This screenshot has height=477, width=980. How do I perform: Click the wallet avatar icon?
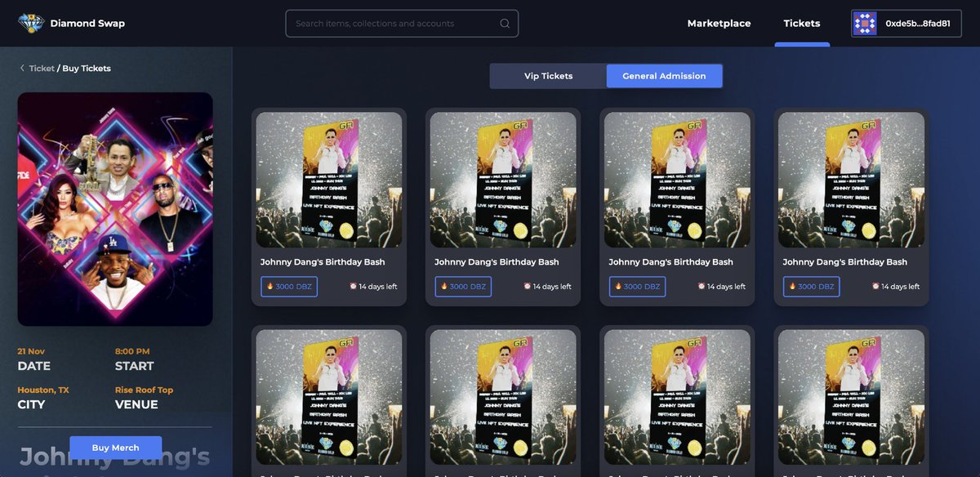[x=864, y=24]
